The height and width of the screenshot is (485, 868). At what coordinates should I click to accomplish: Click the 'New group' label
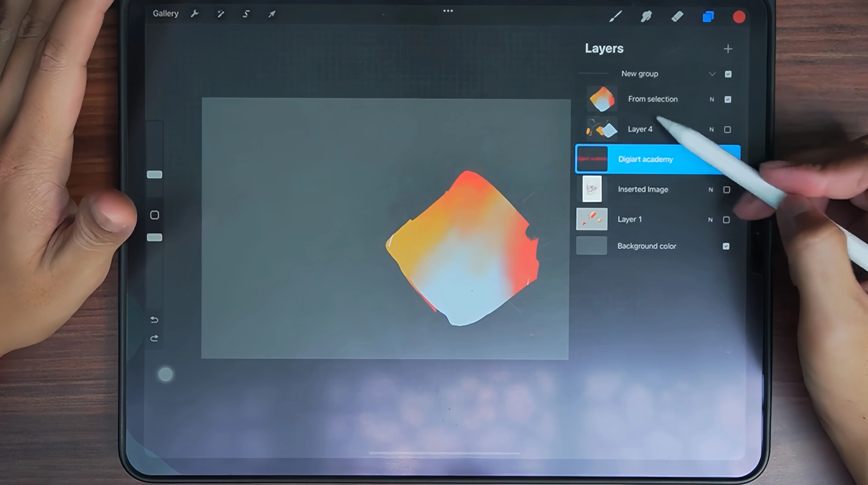coord(639,74)
